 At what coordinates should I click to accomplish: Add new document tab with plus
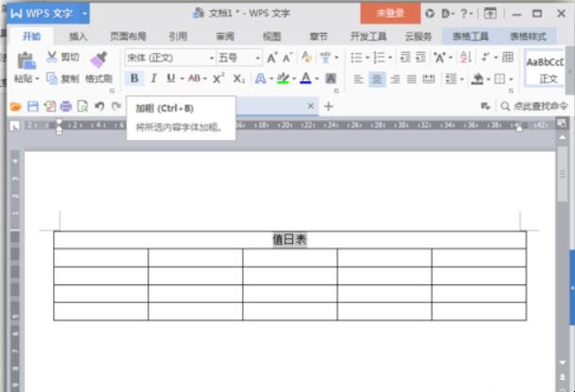pos(328,107)
